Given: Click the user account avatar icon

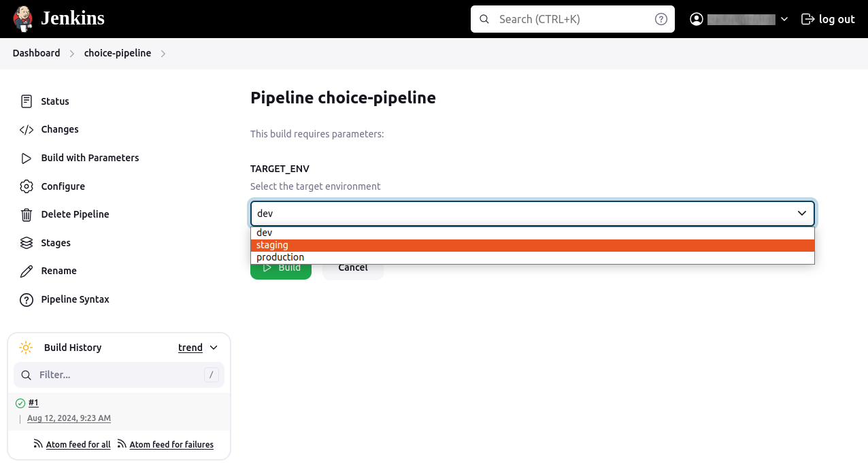Looking at the screenshot, I should click(697, 19).
